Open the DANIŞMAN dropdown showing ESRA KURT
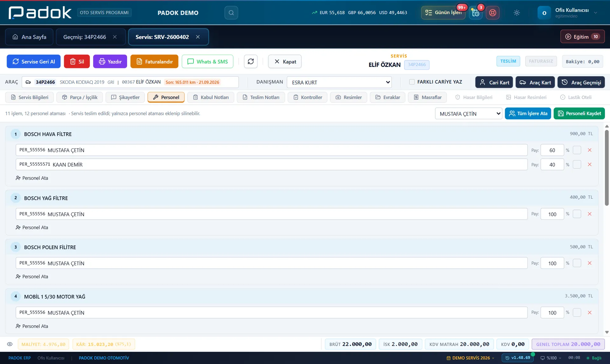The width and height of the screenshot is (610, 364). click(x=339, y=82)
